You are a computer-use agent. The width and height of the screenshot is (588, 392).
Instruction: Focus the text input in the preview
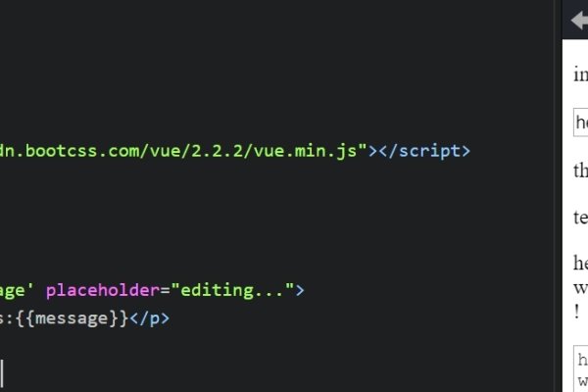[x=581, y=122]
